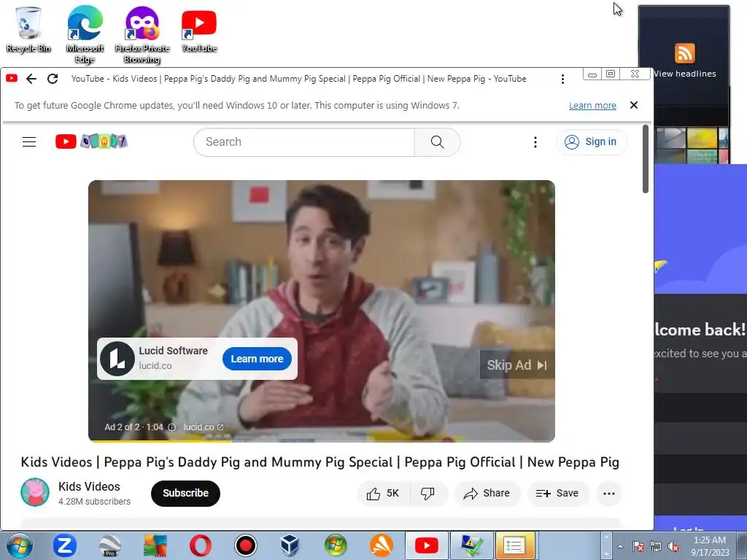Click the Learn more link in update notice
The height and width of the screenshot is (560, 747).
pos(592,105)
